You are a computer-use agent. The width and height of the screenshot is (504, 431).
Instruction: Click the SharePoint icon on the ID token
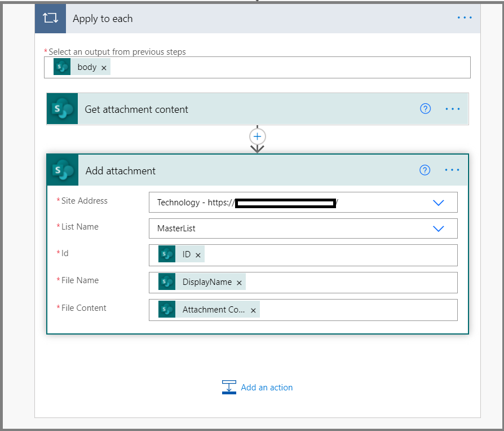167,254
